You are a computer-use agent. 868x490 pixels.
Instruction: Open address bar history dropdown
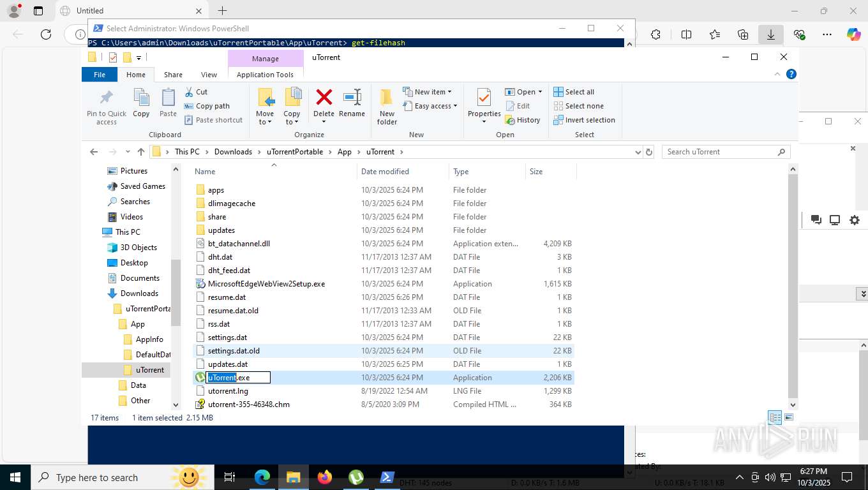638,152
